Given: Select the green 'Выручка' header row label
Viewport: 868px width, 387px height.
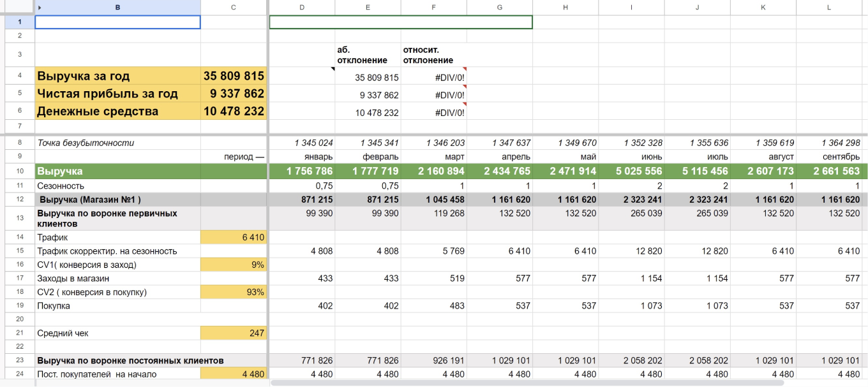Looking at the screenshot, I should point(117,171).
